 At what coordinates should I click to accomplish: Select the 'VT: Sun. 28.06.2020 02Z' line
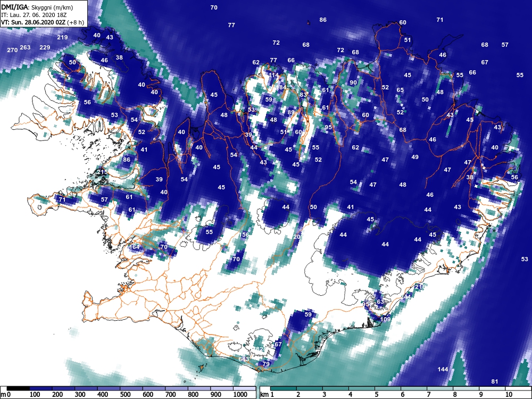[x=34, y=22]
